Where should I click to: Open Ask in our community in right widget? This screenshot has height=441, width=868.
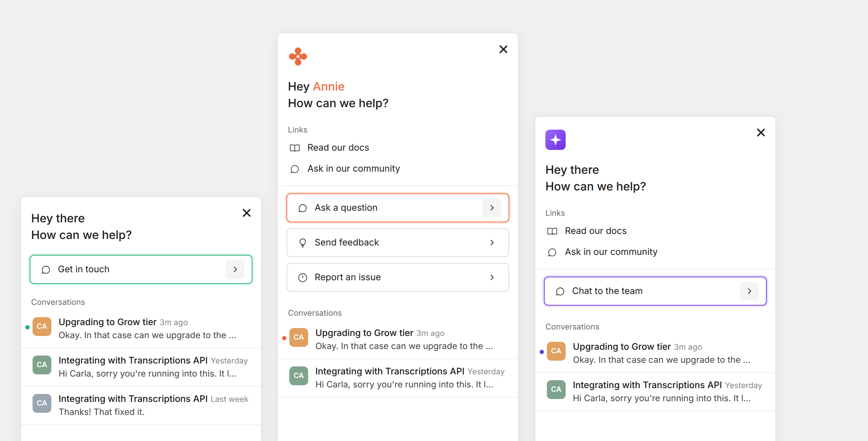pyautogui.click(x=611, y=252)
